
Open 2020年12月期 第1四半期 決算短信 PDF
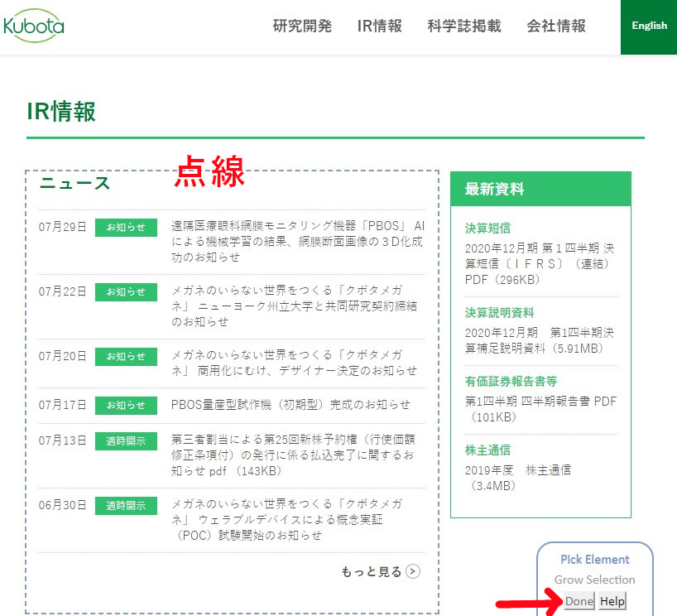[x=540, y=263]
